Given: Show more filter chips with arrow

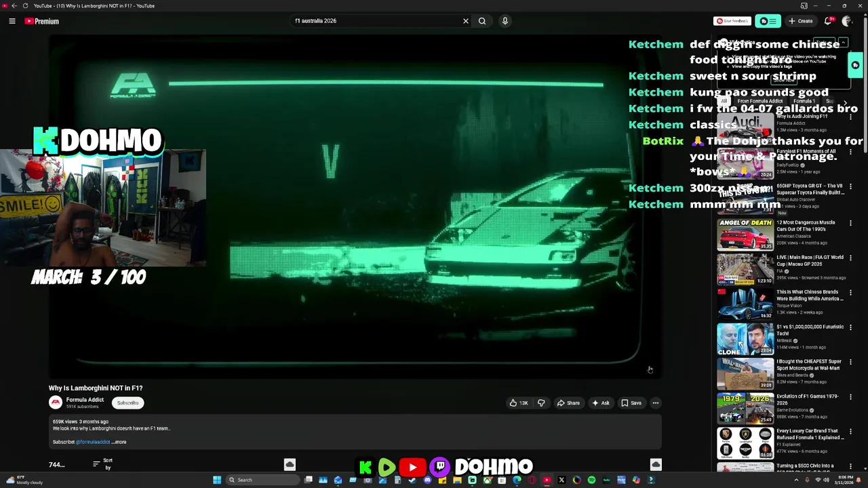Looking at the screenshot, I should click(845, 102).
